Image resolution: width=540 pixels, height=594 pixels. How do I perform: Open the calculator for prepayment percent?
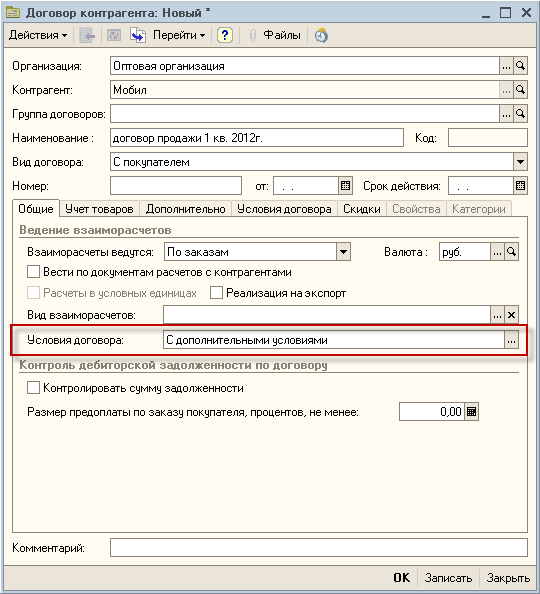pos(471,412)
